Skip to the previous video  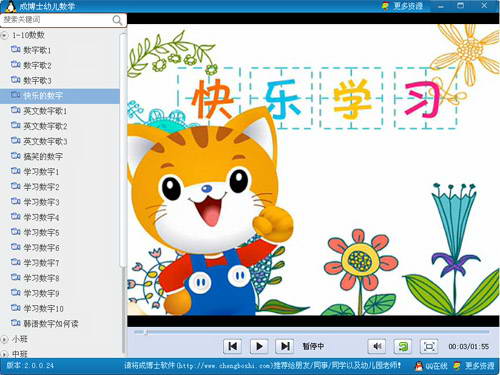click(233, 347)
